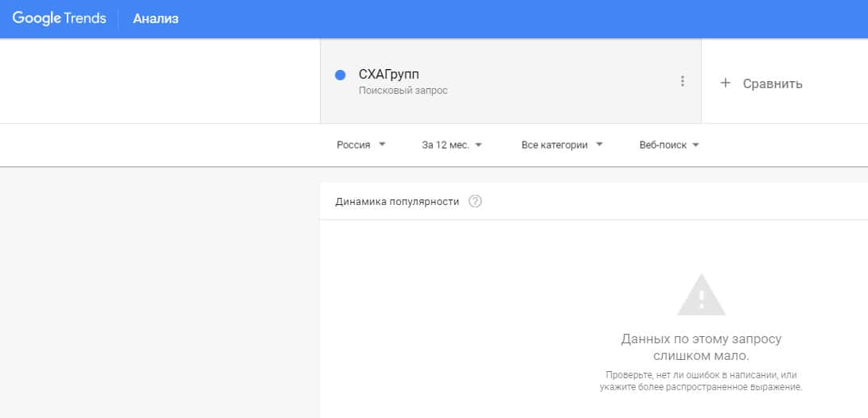This screenshot has width=868, height=418.
Task: Click the Данных по этому запросу слишком мало message
Action: click(x=701, y=347)
